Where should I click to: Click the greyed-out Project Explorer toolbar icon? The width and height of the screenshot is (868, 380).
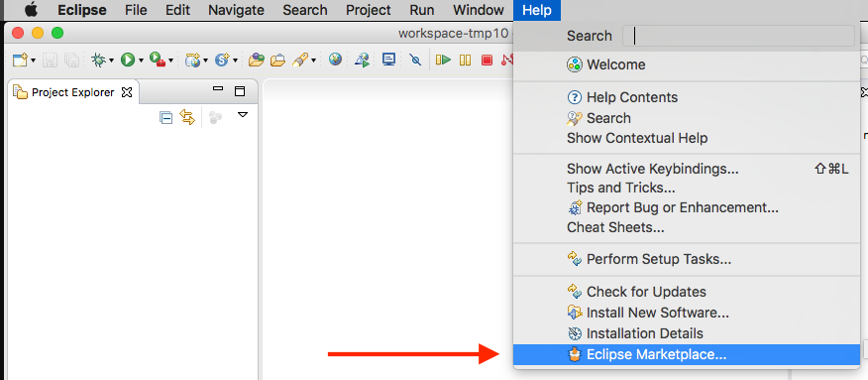click(x=215, y=117)
